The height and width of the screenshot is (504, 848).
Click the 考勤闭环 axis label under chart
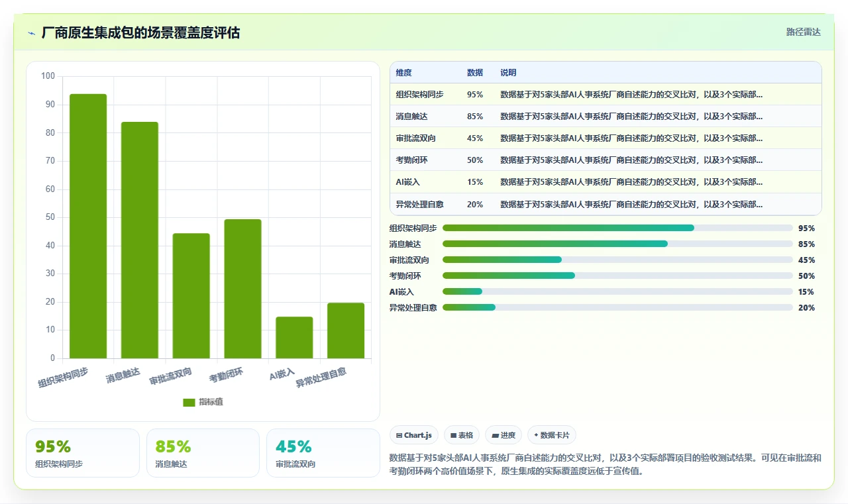pyautogui.click(x=227, y=376)
